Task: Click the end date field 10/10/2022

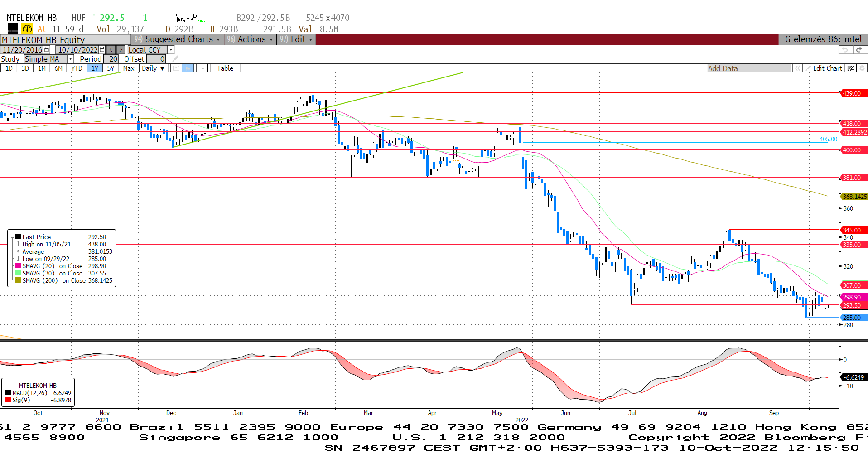Action: [77, 50]
